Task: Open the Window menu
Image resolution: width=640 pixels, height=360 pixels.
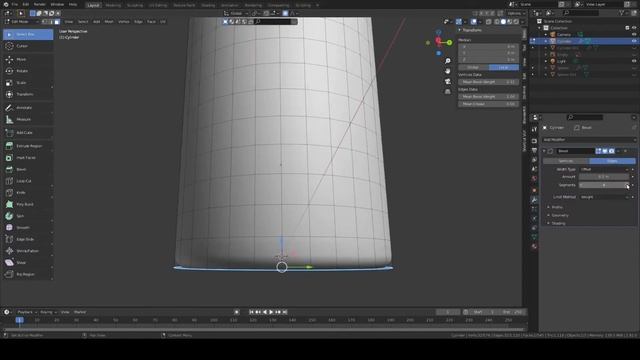Action: [x=57, y=4]
